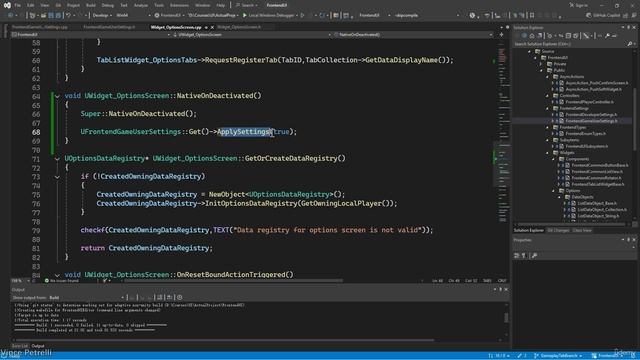This screenshot has height=360, width=640.
Task: Click the editor vertical scrollbar
Action: [502, 159]
